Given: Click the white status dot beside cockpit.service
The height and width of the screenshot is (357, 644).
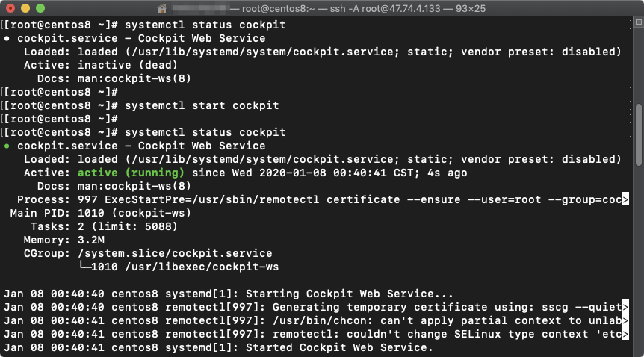Looking at the screenshot, I should pos(7,38).
